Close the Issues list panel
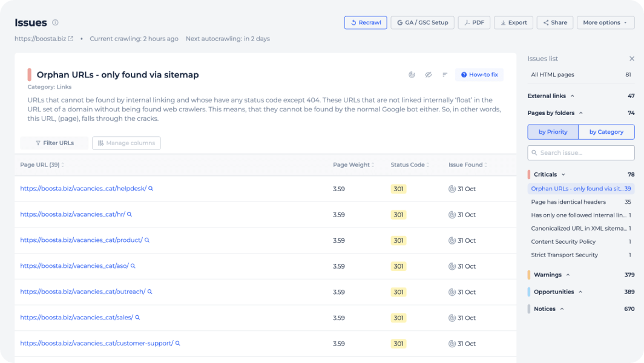644x363 pixels. [x=632, y=59]
